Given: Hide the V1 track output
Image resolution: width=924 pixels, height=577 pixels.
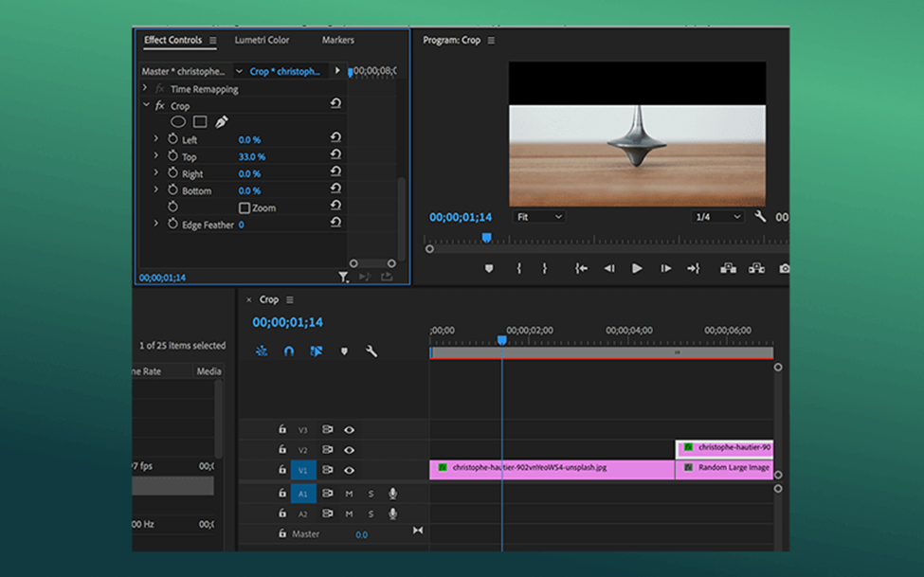Looking at the screenshot, I should point(350,470).
